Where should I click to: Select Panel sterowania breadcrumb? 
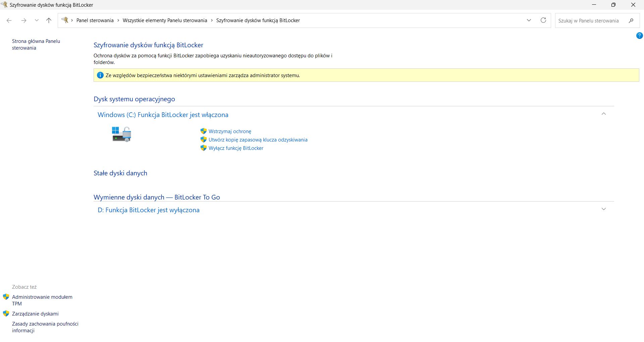(95, 20)
